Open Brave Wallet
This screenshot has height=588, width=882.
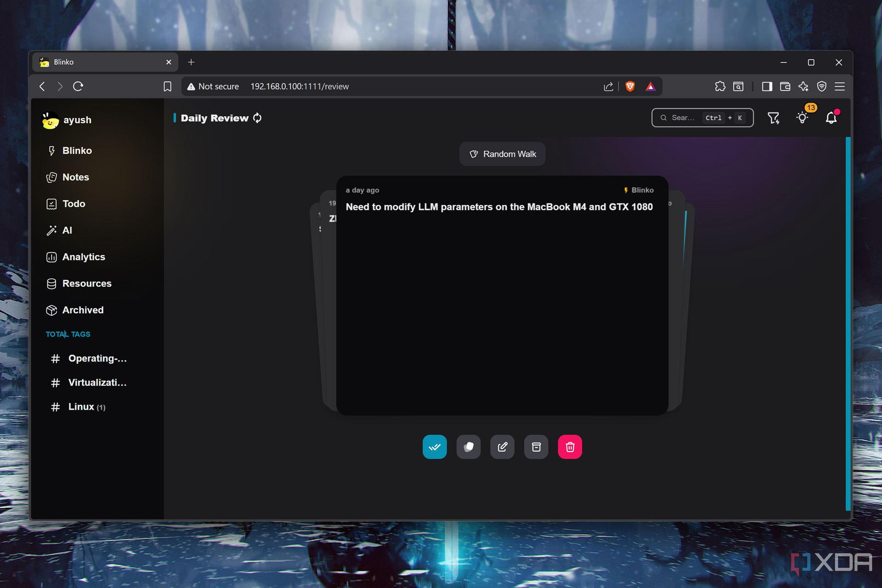[x=785, y=86]
